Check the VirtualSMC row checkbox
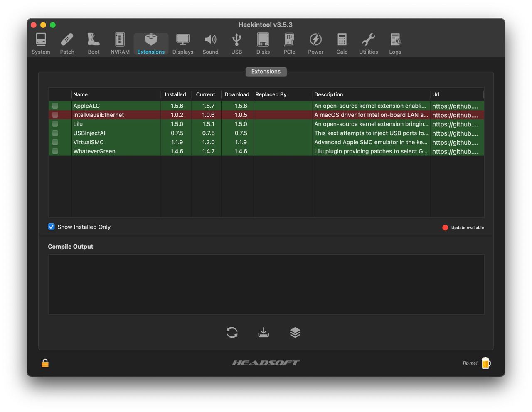The image size is (532, 412). pyautogui.click(x=55, y=142)
